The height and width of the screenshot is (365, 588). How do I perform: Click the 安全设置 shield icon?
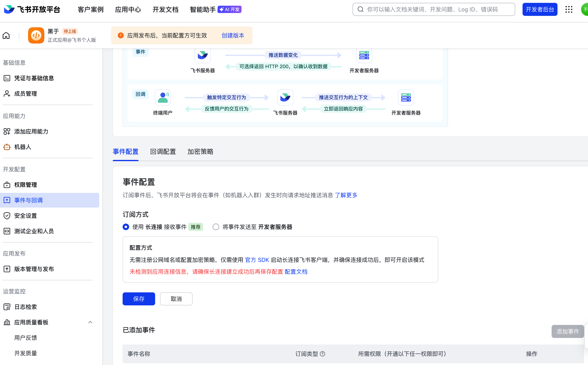(x=7, y=216)
